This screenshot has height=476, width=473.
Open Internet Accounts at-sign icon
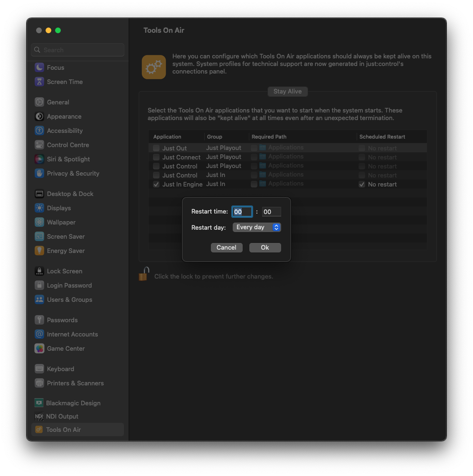point(39,334)
